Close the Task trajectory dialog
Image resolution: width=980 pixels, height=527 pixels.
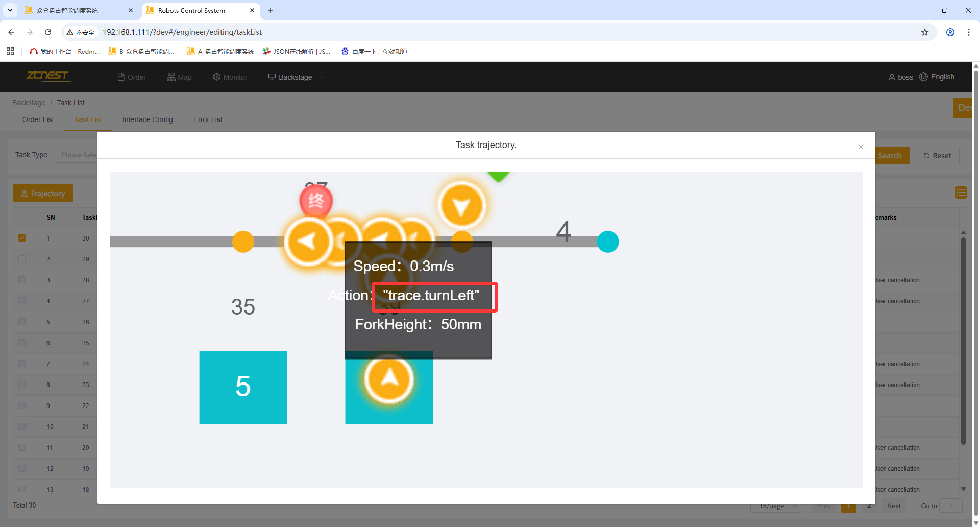(861, 147)
